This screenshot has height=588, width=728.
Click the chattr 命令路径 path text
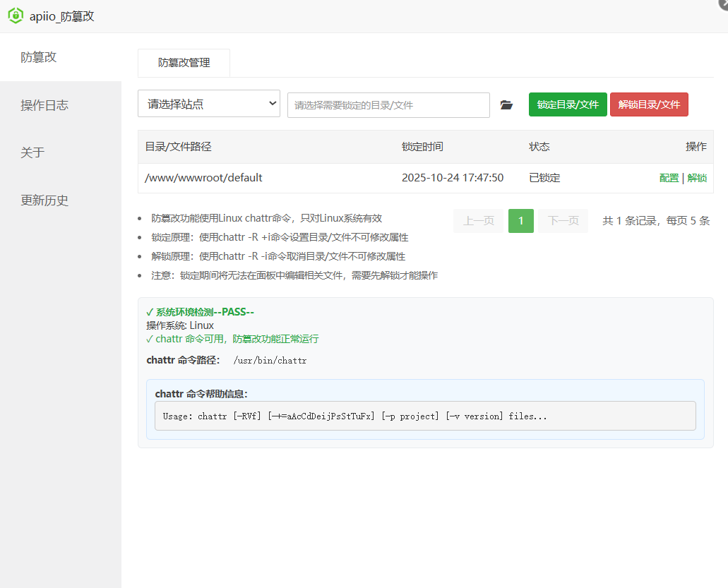(x=271, y=360)
